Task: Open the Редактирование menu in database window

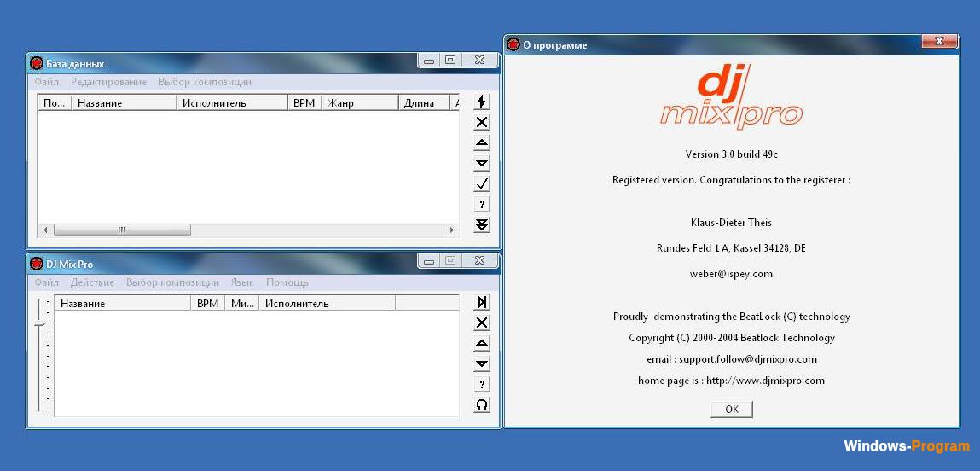Action: pos(108,82)
